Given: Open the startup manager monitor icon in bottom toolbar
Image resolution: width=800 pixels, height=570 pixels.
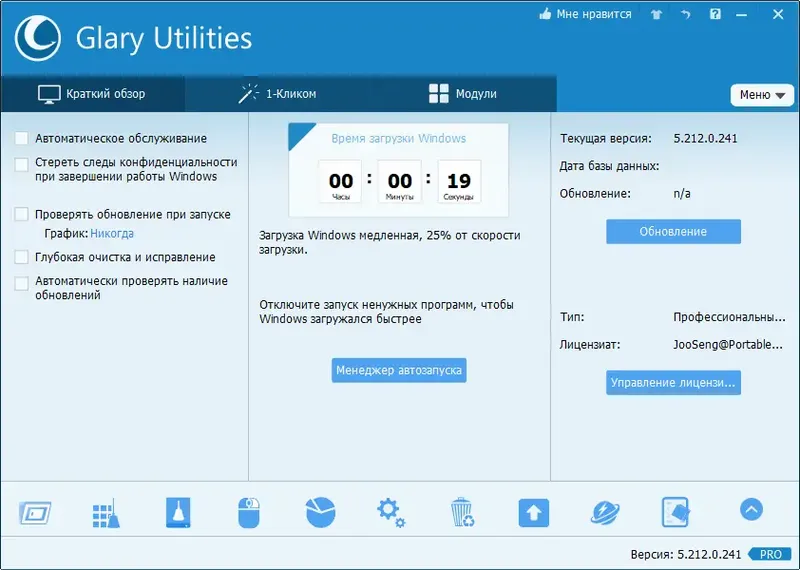Looking at the screenshot, I should pos(35,513).
